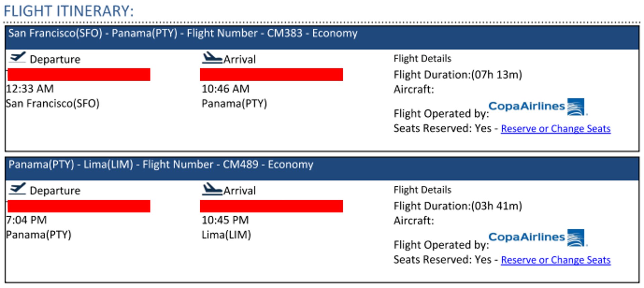The width and height of the screenshot is (644, 288).
Task: Click the 10:46 AM arrival time
Action: pyautogui.click(x=225, y=89)
